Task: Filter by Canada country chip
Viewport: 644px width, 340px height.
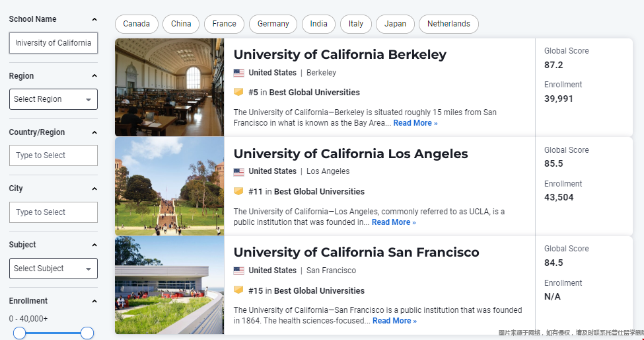Action: point(136,24)
